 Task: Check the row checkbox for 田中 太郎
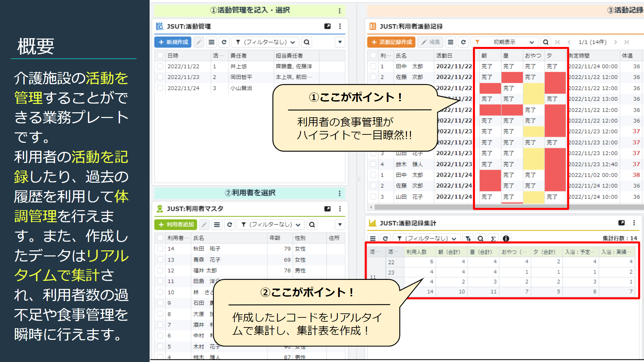tap(373, 66)
